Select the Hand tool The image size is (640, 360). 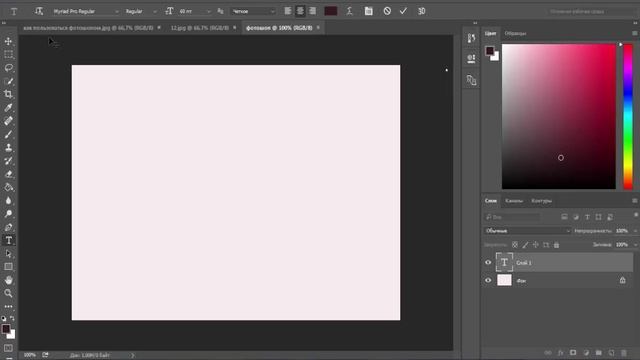coord(8,280)
